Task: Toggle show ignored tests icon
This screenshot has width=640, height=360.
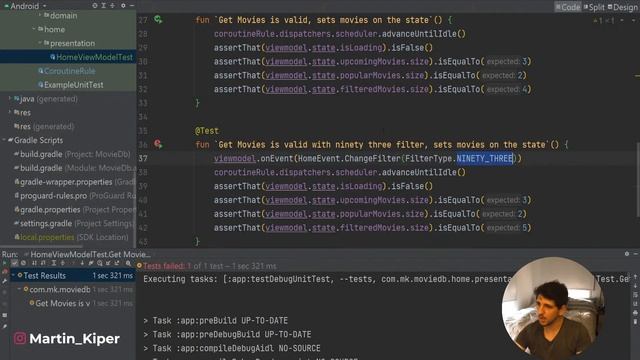Action: click(23, 263)
